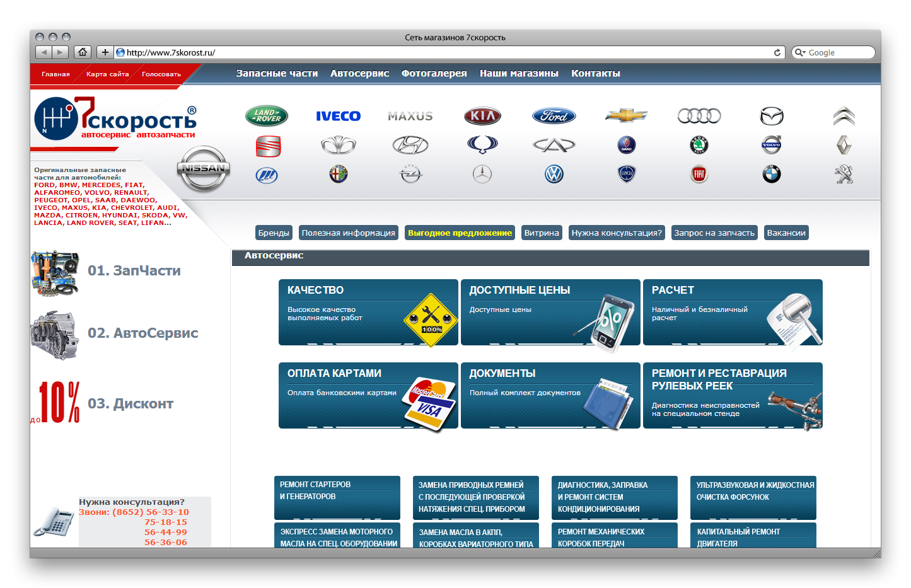
Task: Open Полезная информация
Action: 349,233
